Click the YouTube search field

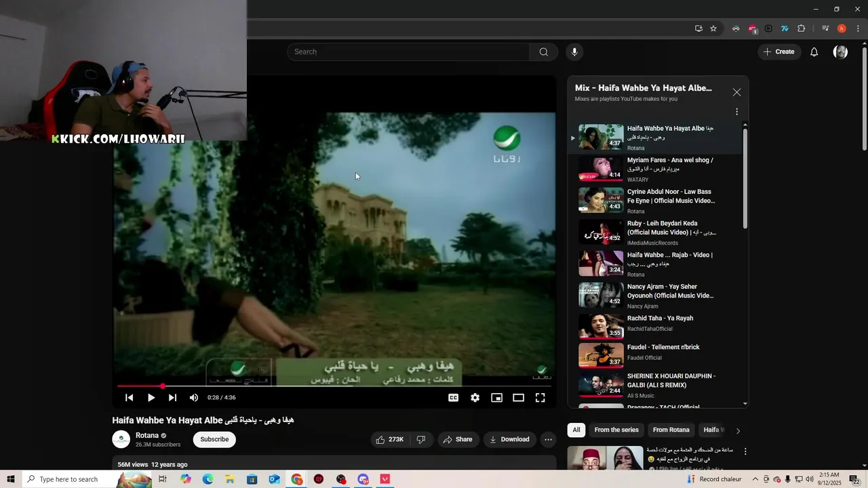(408, 52)
